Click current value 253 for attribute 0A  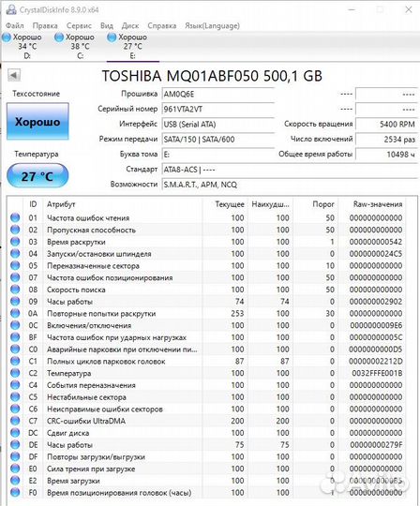(237, 314)
